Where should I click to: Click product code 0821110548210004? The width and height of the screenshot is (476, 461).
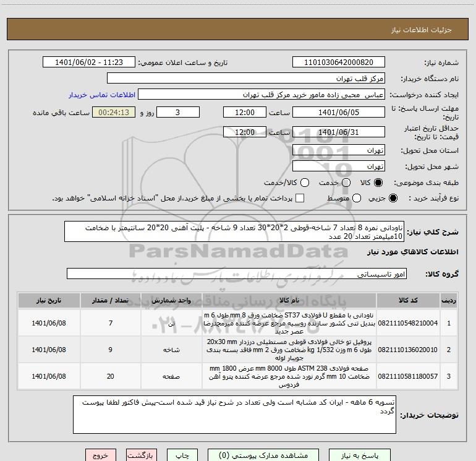click(408, 323)
